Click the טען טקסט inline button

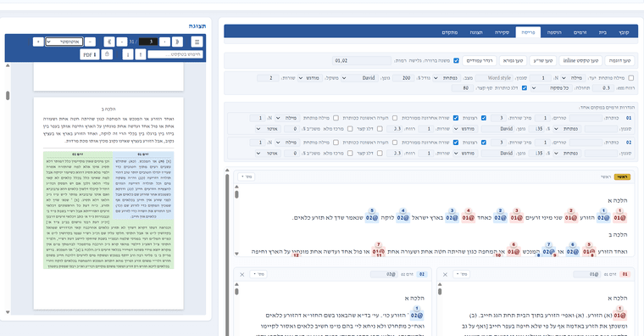580,60
